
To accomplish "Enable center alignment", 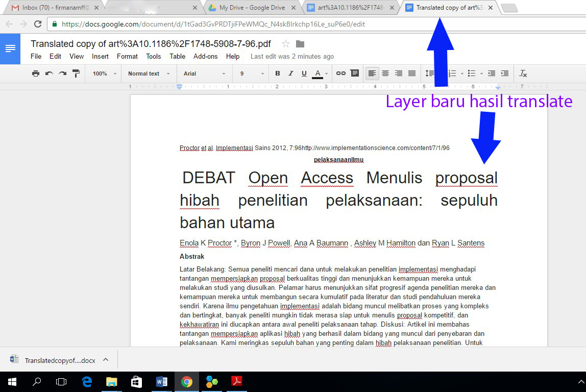I will tap(385, 73).
